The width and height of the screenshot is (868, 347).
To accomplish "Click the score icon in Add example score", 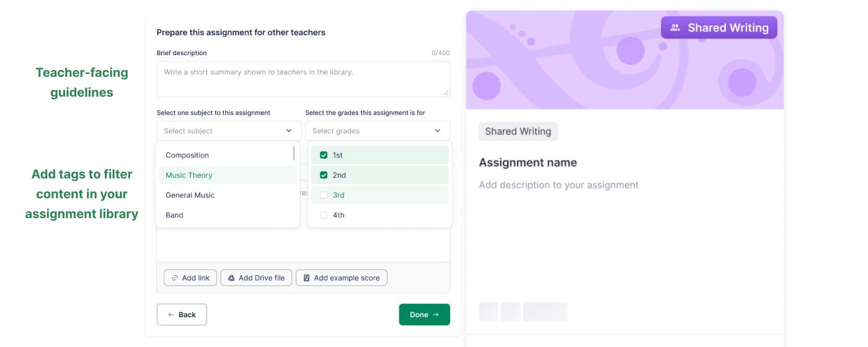I will pyautogui.click(x=306, y=278).
